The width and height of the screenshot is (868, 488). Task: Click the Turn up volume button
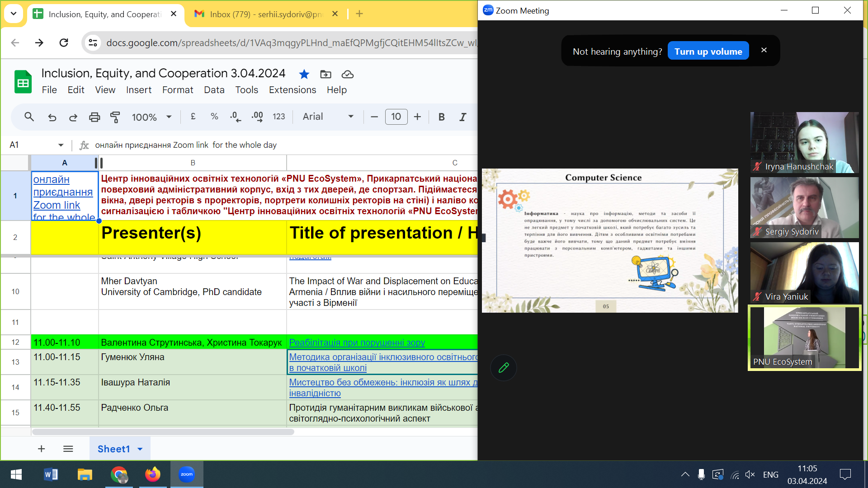pyautogui.click(x=708, y=51)
